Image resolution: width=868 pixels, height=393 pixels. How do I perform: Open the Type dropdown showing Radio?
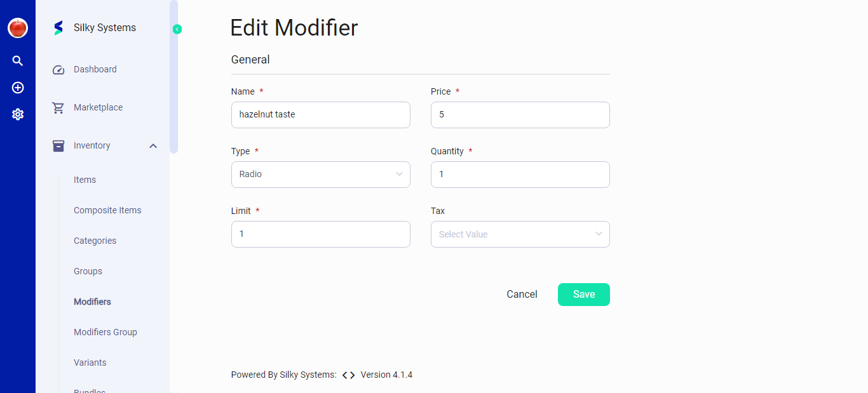[320, 174]
